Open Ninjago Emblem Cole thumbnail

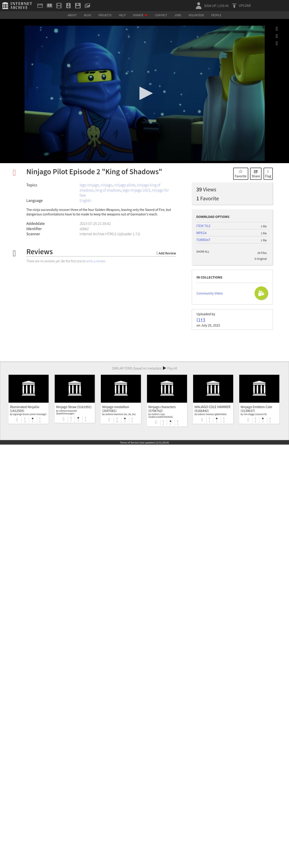(x=259, y=388)
